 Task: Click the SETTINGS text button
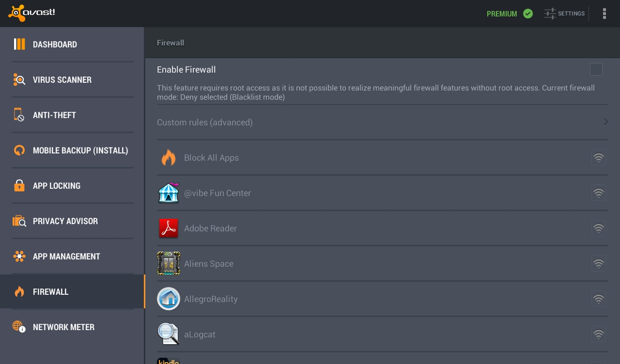click(571, 14)
